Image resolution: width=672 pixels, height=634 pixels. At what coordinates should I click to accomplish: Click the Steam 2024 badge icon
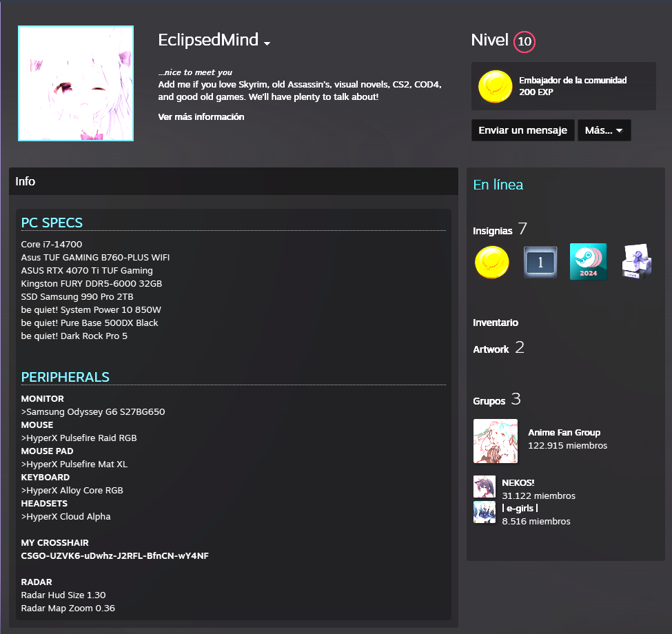(x=588, y=262)
